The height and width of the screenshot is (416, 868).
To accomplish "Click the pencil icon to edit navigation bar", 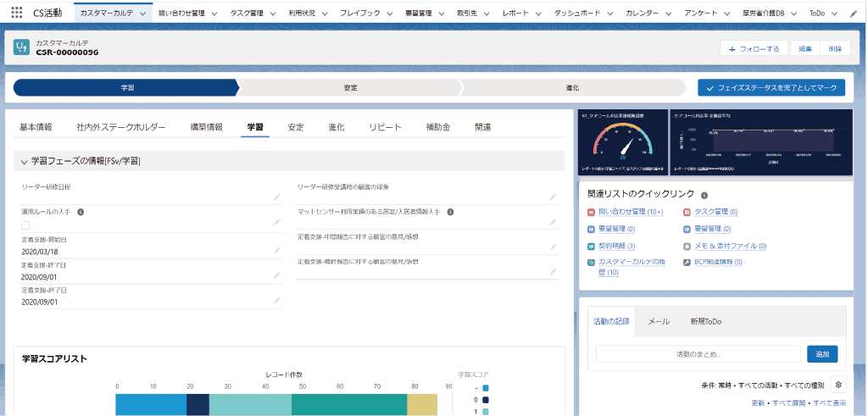I will [x=853, y=14].
